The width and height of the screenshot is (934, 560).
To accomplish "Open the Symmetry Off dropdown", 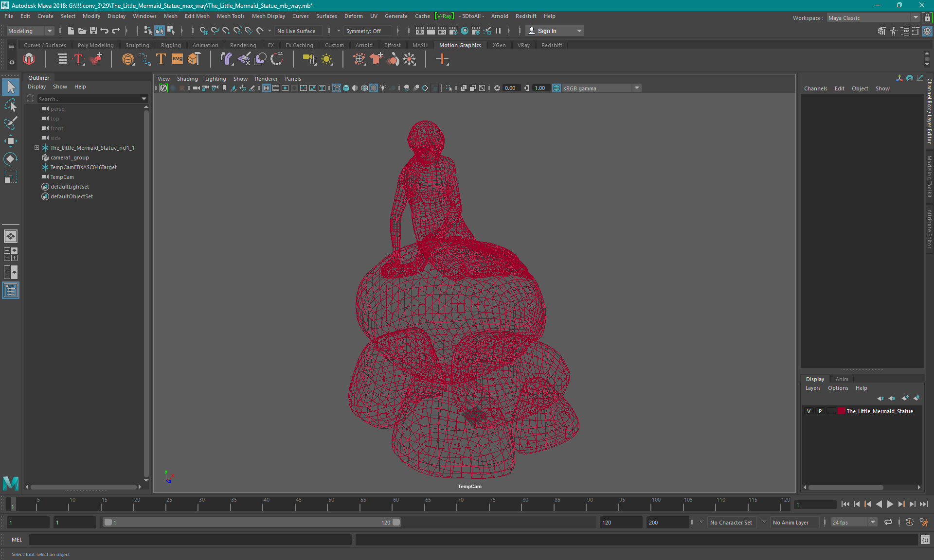I will (367, 31).
